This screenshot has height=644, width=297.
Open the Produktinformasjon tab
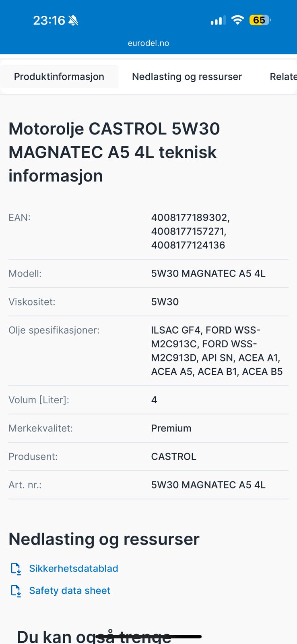(x=59, y=76)
